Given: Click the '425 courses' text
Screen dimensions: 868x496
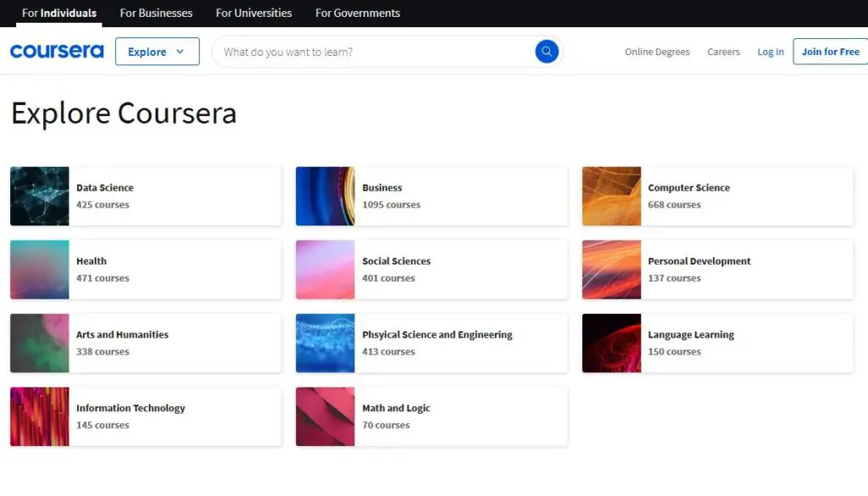Looking at the screenshot, I should [103, 204].
